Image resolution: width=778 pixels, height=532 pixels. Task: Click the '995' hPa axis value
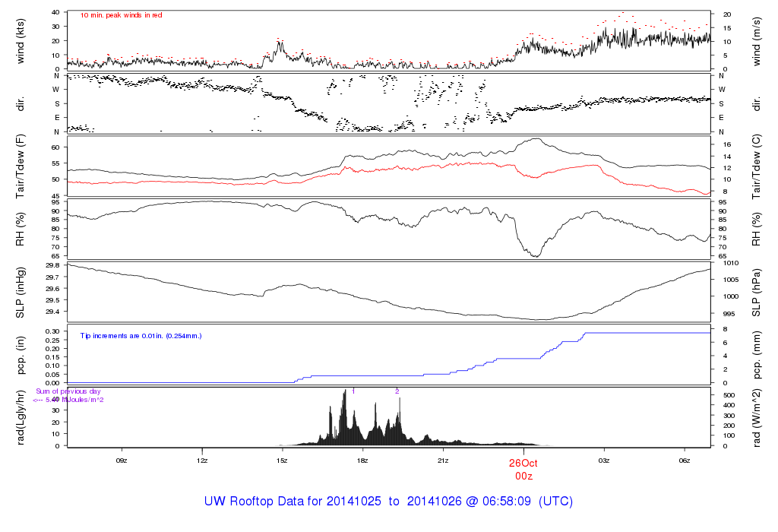tap(729, 314)
